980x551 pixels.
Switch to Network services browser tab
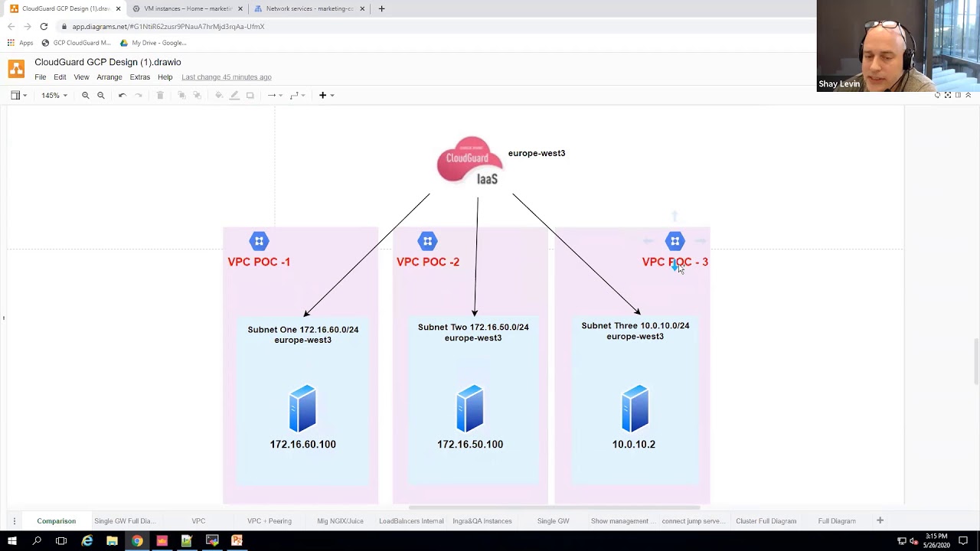[309, 8]
